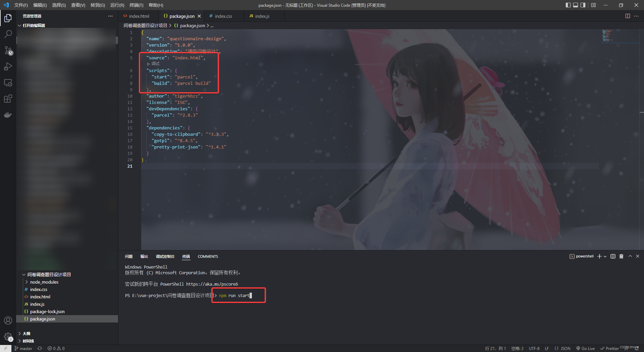
Task: Close the terminal panel
Action: [x=638, y=256]
